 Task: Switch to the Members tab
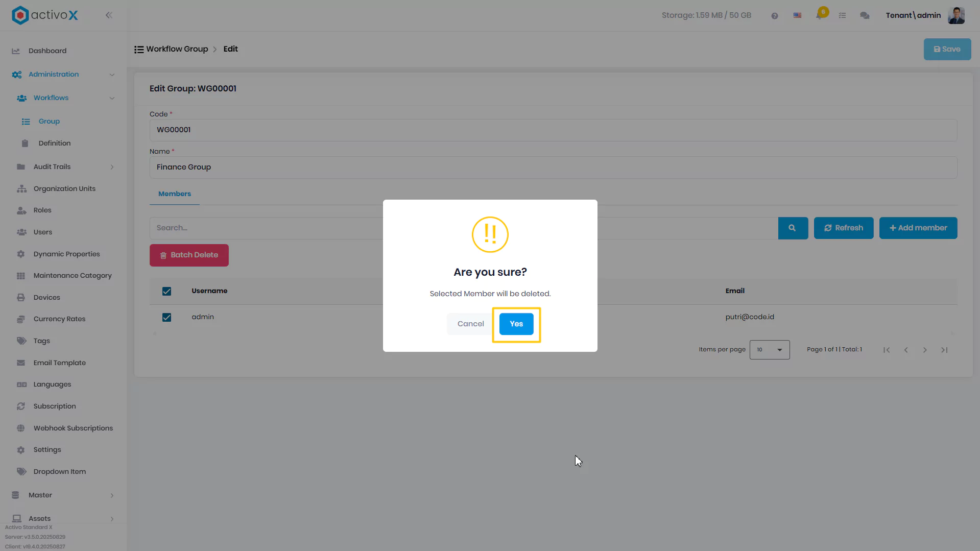click(175, 194)
